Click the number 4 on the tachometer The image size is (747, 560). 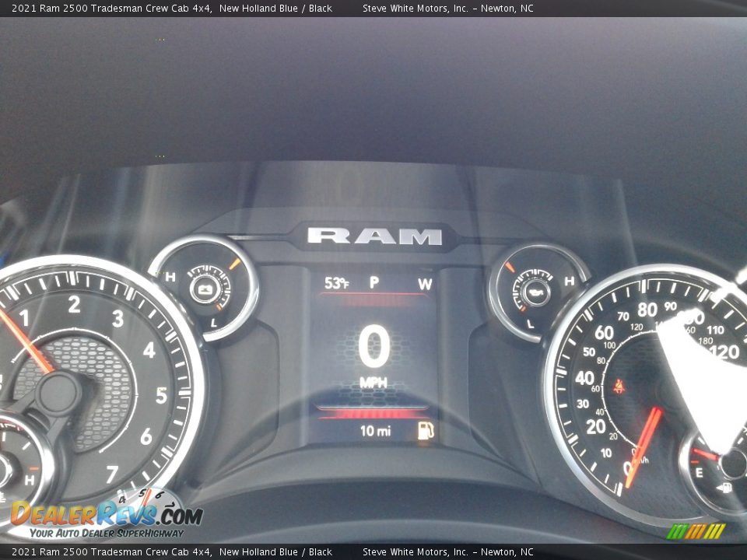tap(149, 350)
